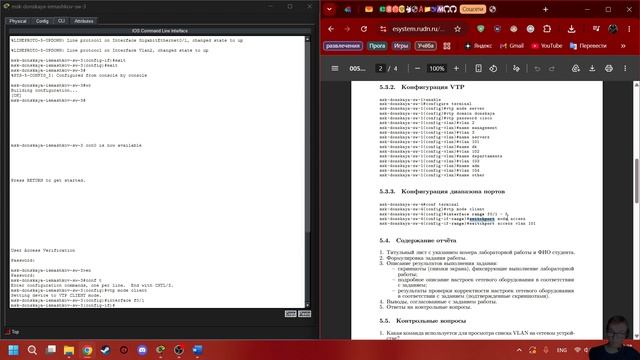Open Word from the taskbar

pos(198,350)
